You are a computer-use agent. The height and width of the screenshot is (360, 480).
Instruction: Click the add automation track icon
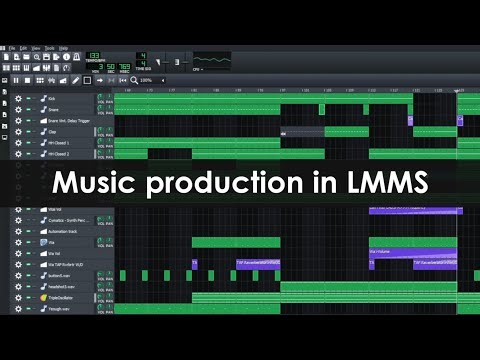[63, 80]
